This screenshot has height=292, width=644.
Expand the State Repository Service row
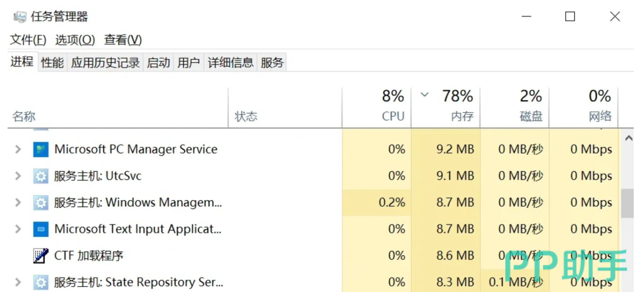(x=18, y=283)
